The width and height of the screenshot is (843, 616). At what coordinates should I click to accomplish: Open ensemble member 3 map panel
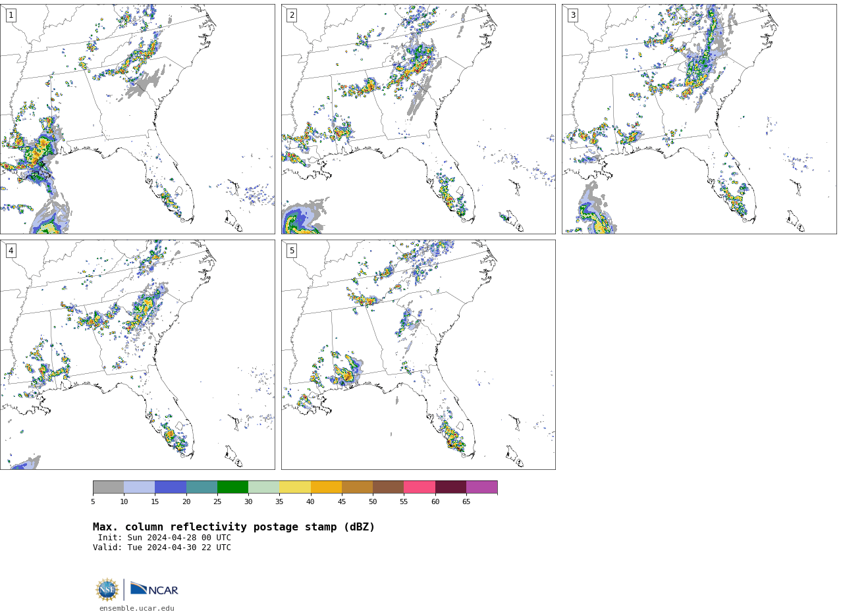[699, 119]
